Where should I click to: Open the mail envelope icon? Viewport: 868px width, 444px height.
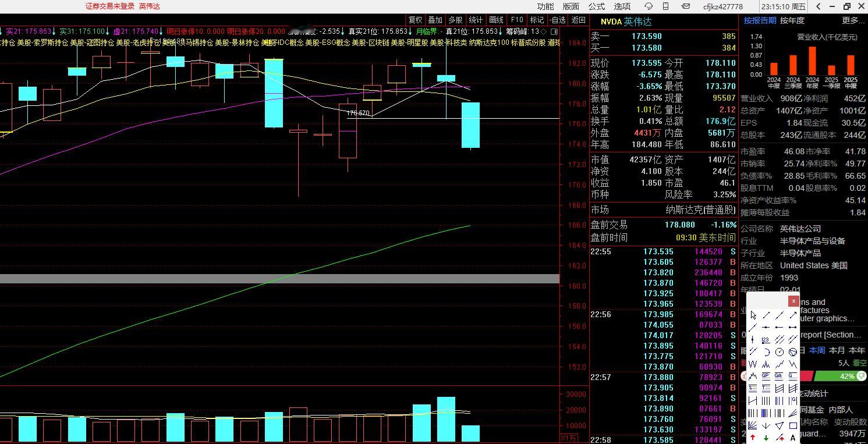pyautogui.click(x=686, y=6)
